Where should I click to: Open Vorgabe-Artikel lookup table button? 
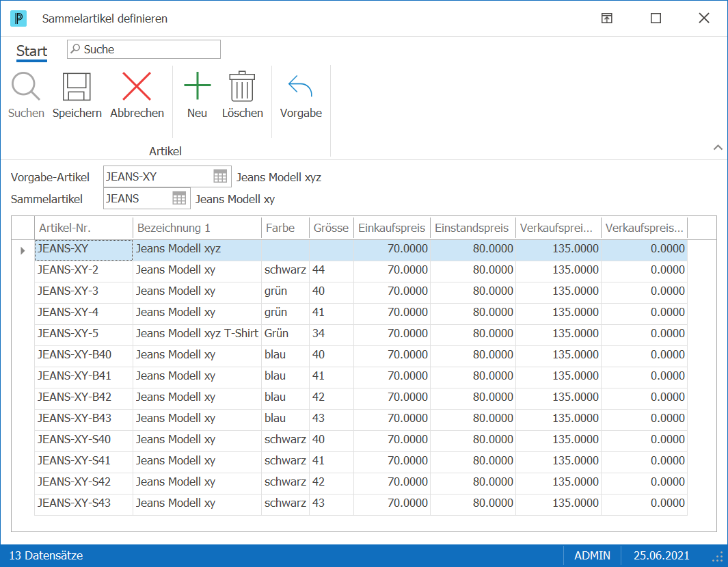[220, 176]
